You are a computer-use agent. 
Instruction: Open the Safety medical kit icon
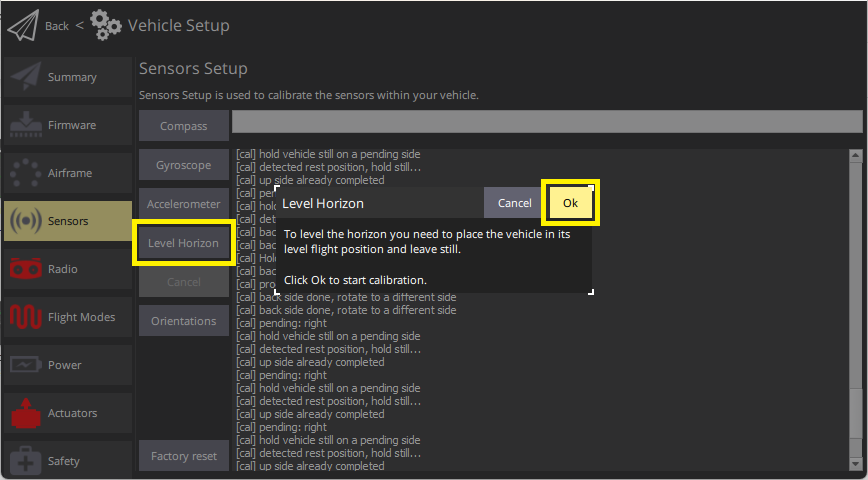point(25,461)
